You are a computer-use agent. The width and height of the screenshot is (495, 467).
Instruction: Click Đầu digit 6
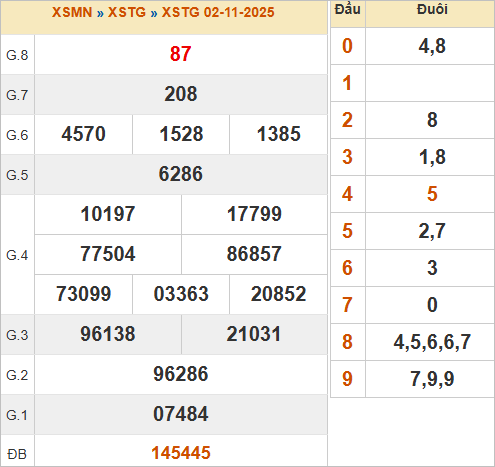click(347, 268)
